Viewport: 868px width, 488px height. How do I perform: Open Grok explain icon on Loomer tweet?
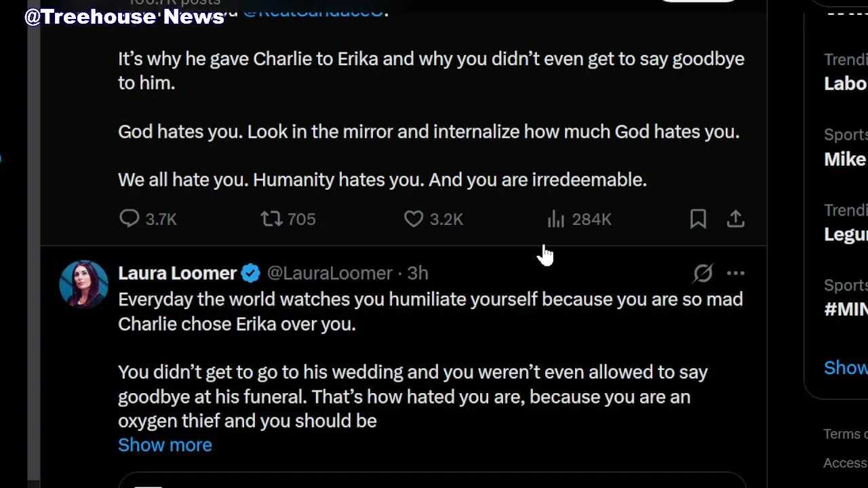point(703,273)
